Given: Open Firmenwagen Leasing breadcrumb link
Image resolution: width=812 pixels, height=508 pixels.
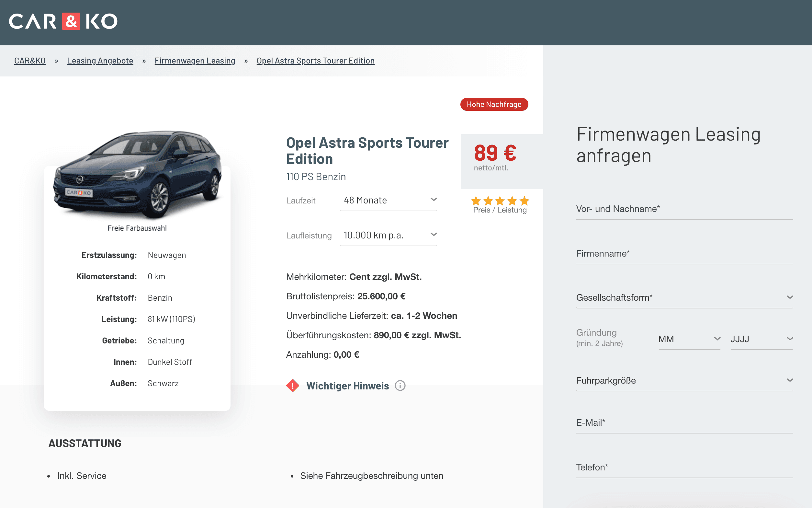Looking at the screenshot, I should [195, 61].
